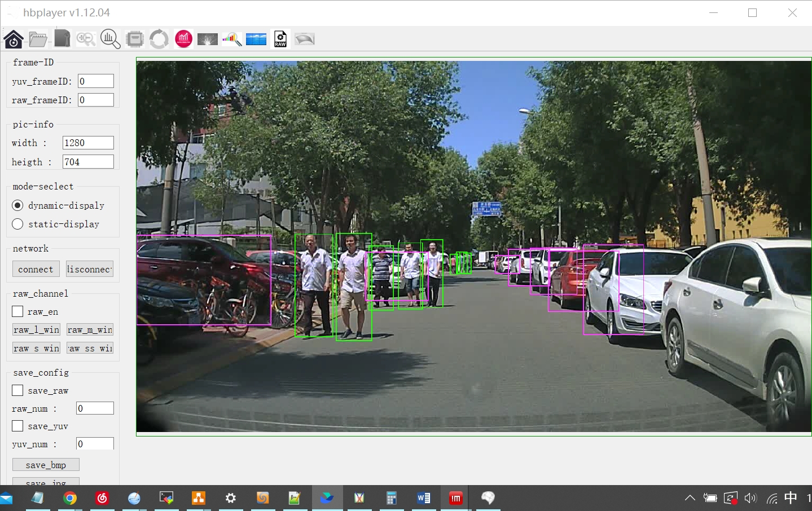Image resolution: width=812 pixels, height=511 pixels.
Task: Click the circular refresh arrows icon
Action: [x=159, y=39]
